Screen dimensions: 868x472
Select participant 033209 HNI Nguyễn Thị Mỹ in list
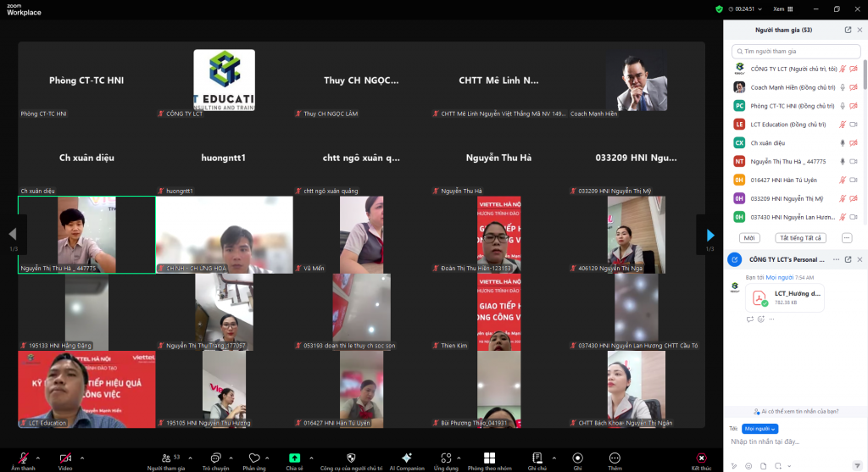[x=796, y=198]
